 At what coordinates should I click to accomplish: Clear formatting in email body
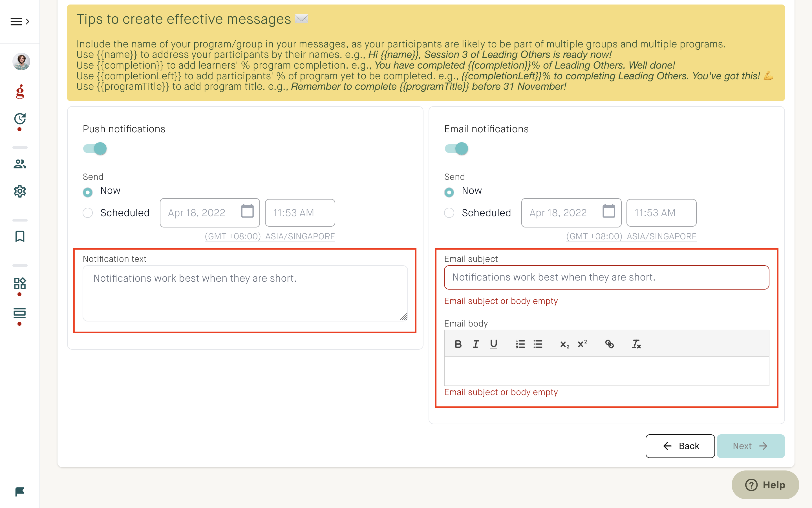click(x=636, y=344)
